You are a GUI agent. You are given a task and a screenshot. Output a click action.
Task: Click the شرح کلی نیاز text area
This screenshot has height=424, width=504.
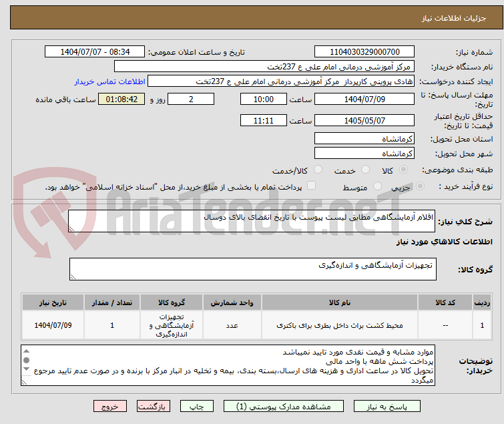tap(252, 221)
